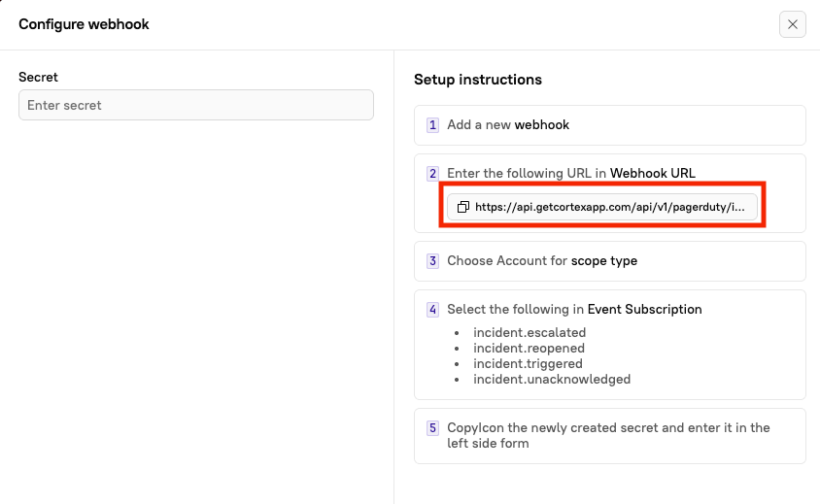The image size is (820, 504).
Task: Click the incident.escalated list item
Action: pos(530,332)
